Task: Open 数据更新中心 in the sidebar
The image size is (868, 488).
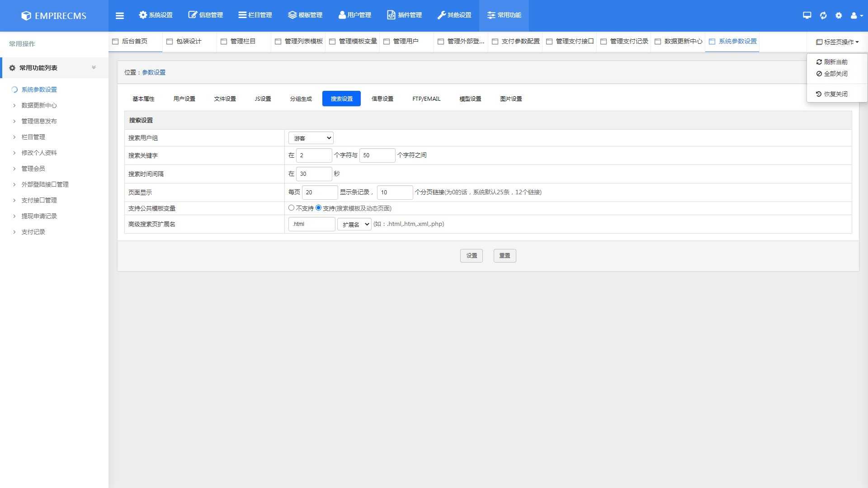Action: 39,105
